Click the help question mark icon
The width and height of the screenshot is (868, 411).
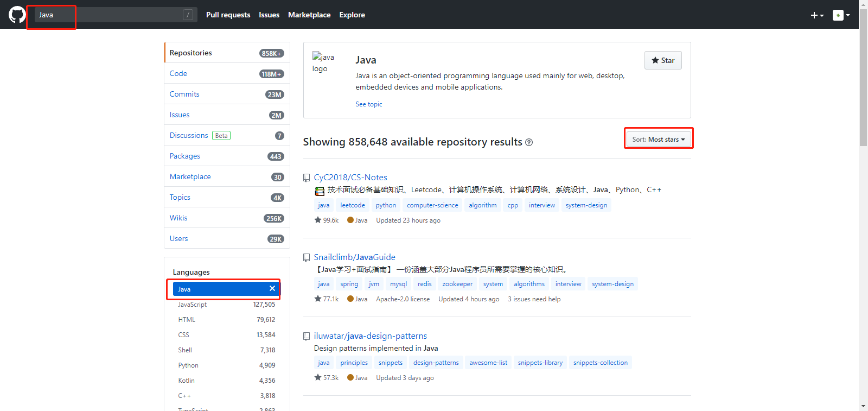pyautogui.click(x=529, y=142)
